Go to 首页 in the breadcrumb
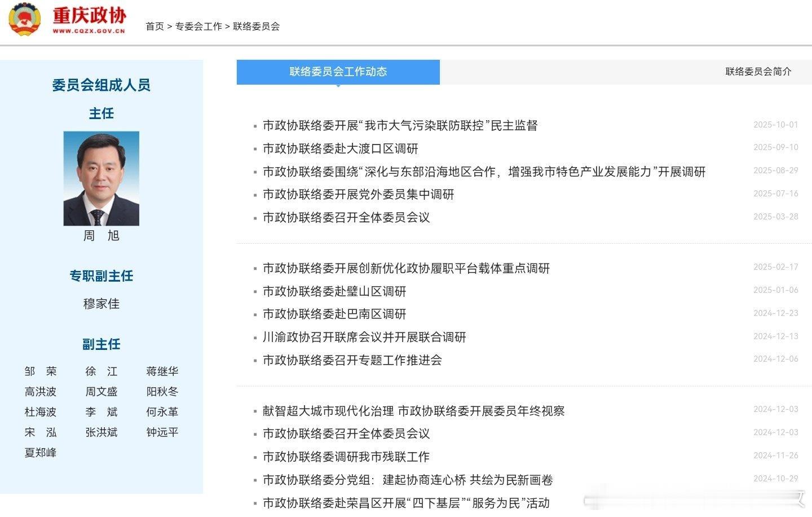Viewport: 812px width, 517px height. click(155, 27)
